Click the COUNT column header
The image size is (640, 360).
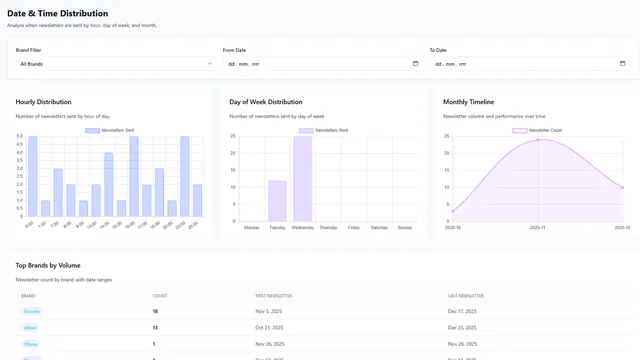pos(160,296)
